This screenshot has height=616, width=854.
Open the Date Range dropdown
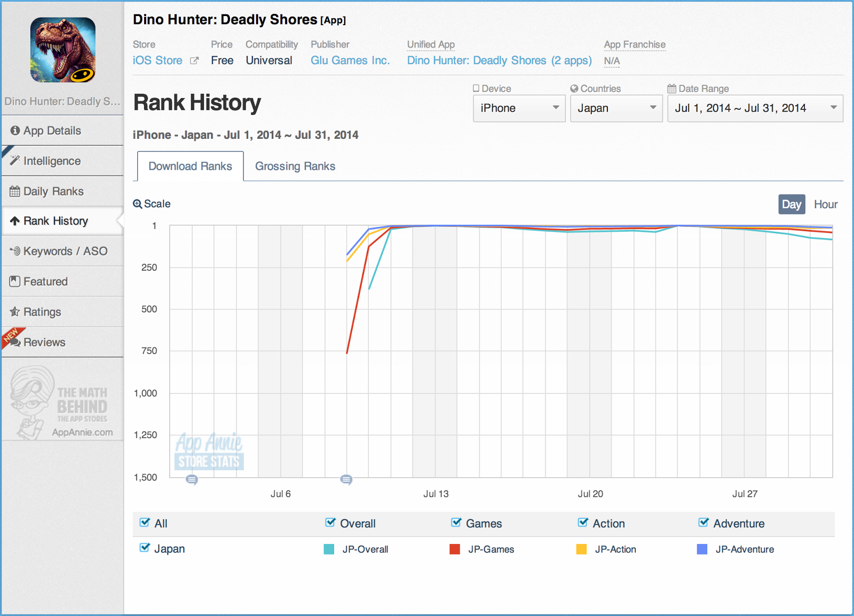(x=755, y=108)
